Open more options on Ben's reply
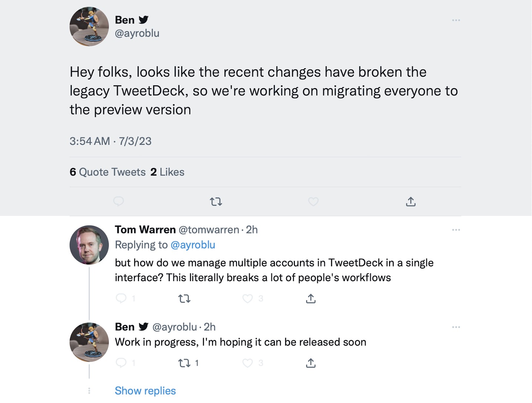Screen dimensions: 532x403 click(456, 327)
